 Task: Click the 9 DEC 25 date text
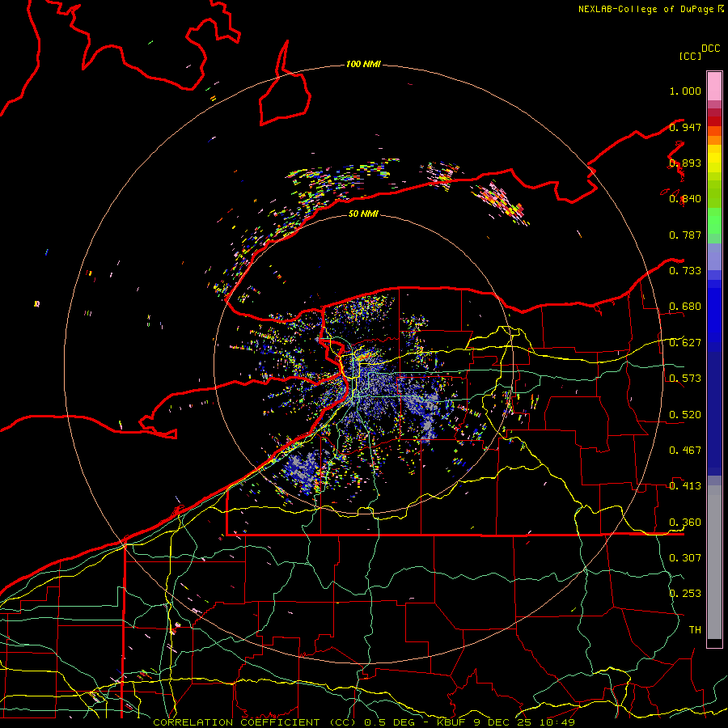[x=503, y=722]
